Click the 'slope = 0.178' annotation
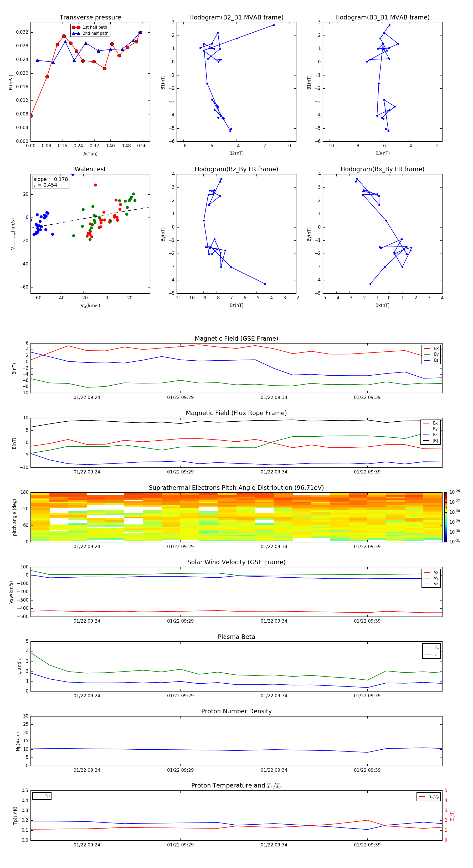Image resolution: width=473 pixels, height=868 pixels. (50, 179)
